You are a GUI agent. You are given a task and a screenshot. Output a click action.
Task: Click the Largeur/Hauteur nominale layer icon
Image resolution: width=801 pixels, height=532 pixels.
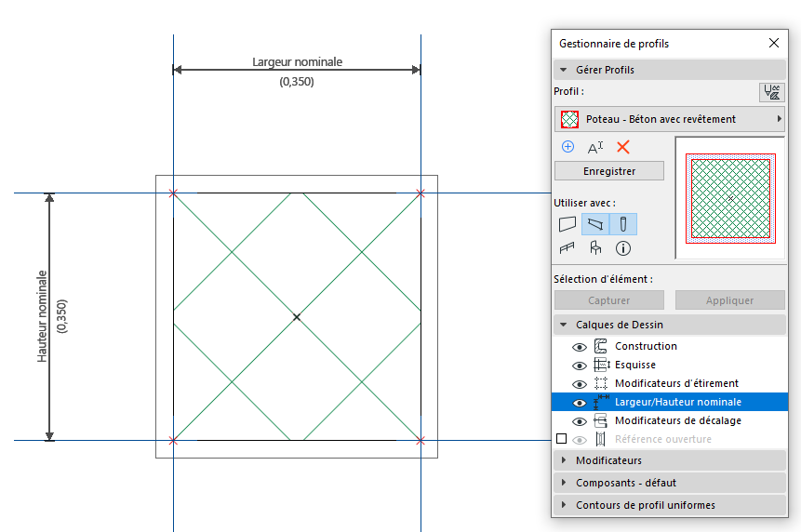[x=601, y=402]
